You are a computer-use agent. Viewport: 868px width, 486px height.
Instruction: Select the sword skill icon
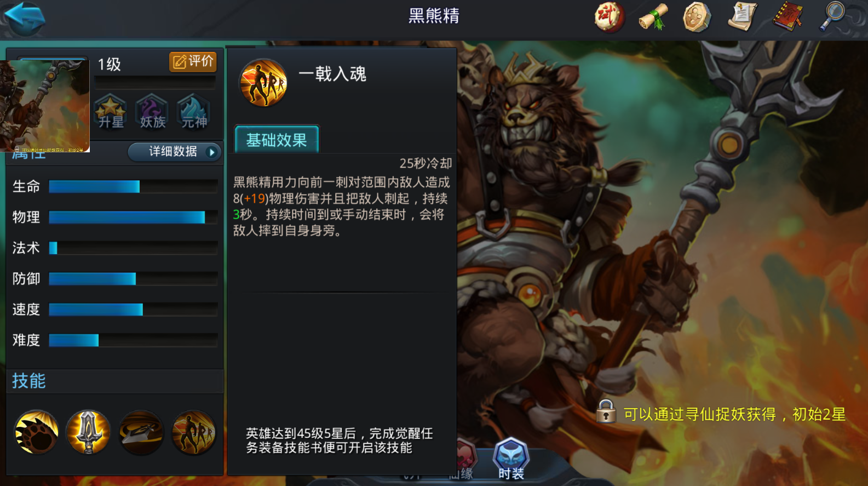(88, 432)
